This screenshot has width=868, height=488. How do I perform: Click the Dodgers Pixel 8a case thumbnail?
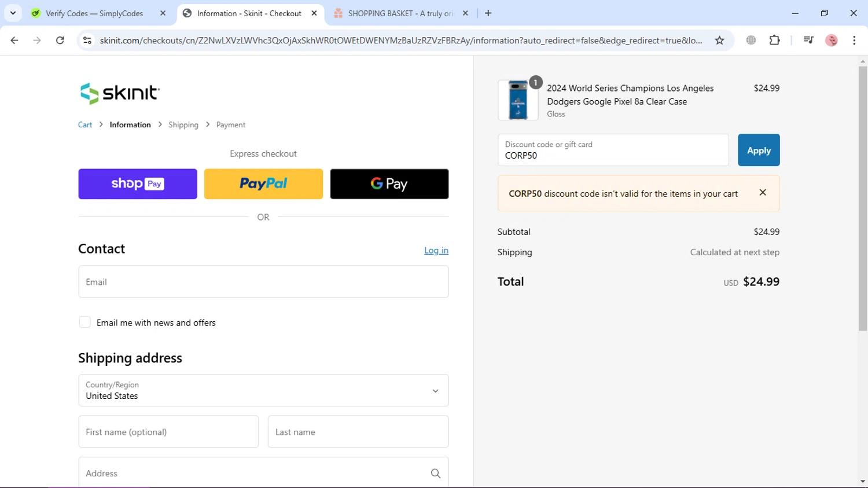(518, 100)
